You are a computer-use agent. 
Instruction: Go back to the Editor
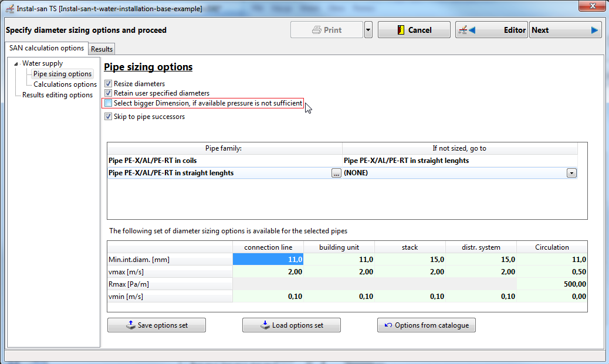[491, 30]
